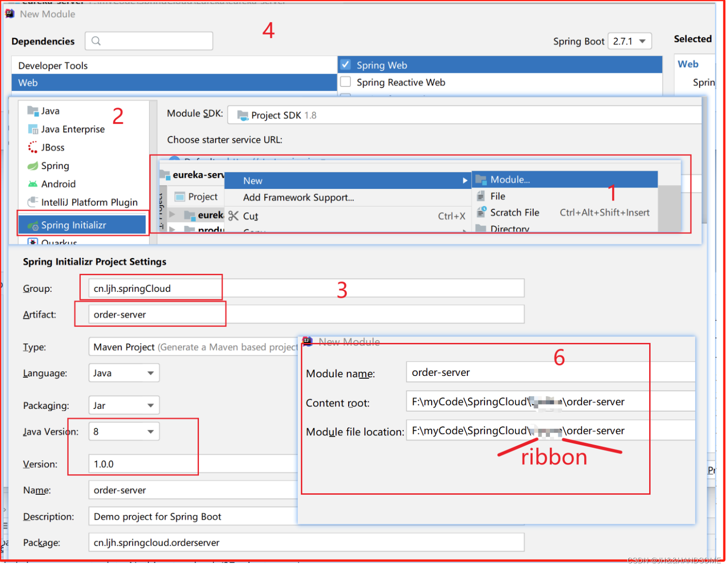Click the Android robot icon
Screen dimensions: 728x568
[x=32, y=184]
